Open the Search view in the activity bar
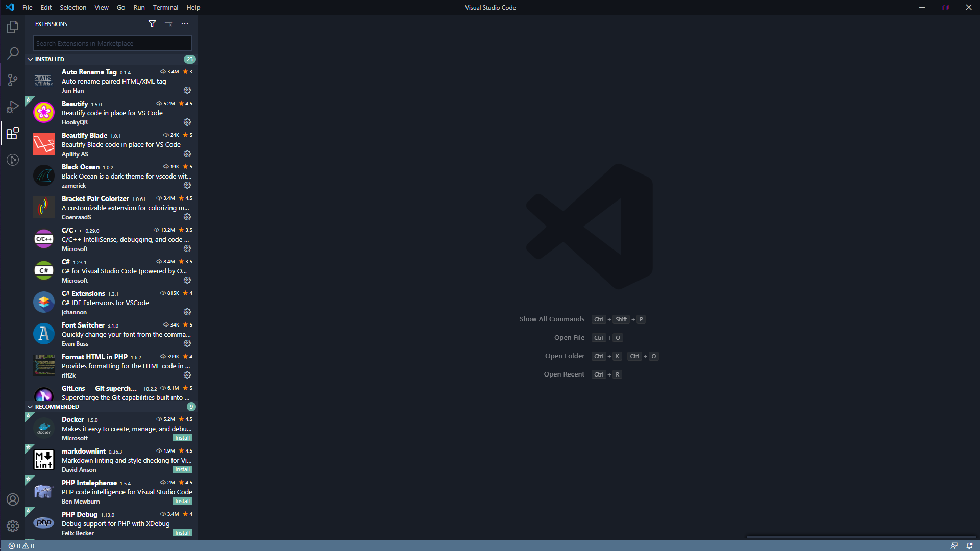The width and height of the screenshot is (980, 551). click(13, 53)
